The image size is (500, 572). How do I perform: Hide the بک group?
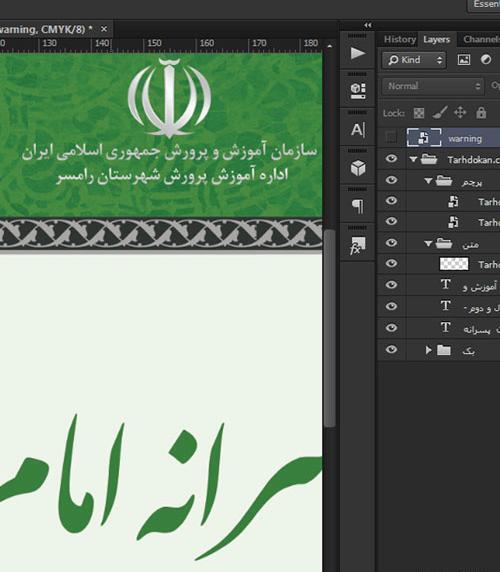coord(391,349)
